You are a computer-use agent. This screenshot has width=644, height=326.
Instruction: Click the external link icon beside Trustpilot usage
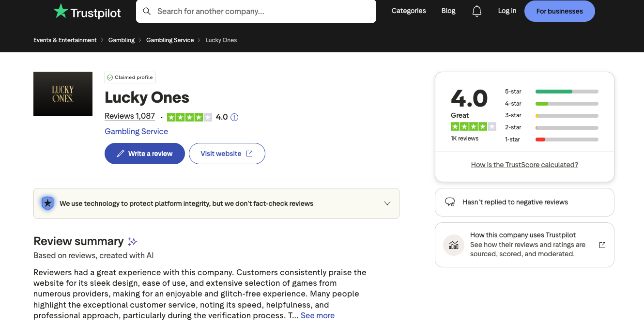(x=602, y=245)
